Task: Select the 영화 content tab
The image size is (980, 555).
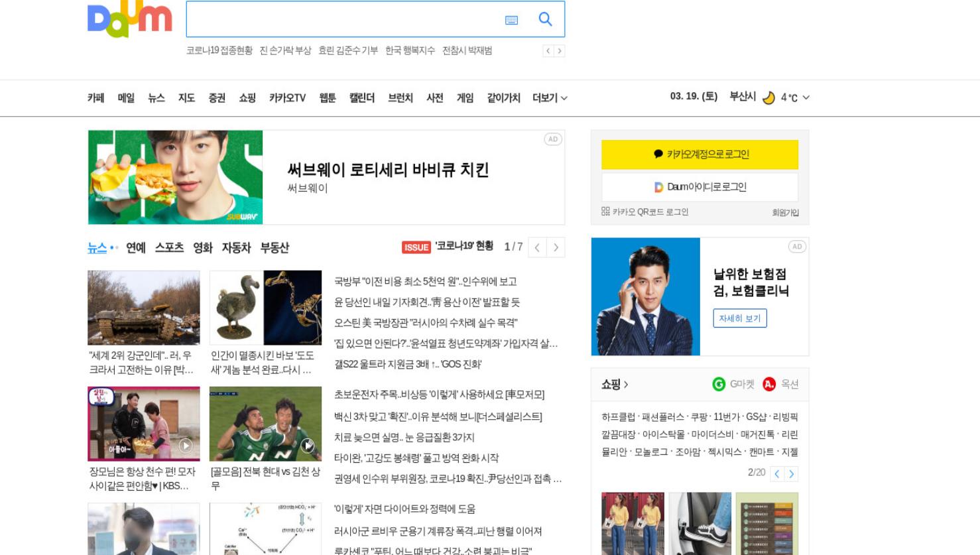Action: (203, 248)
